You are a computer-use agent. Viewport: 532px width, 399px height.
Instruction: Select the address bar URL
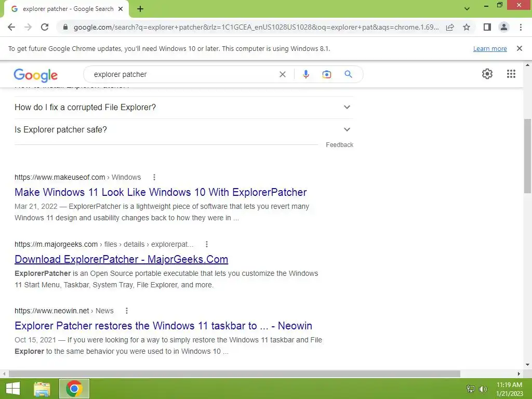(256, 27)
